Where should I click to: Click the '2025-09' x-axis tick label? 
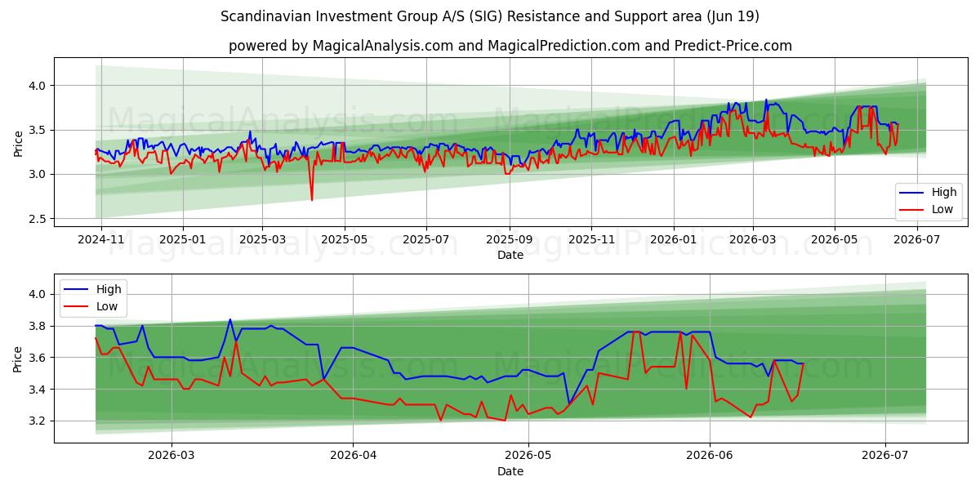[509, 239]
